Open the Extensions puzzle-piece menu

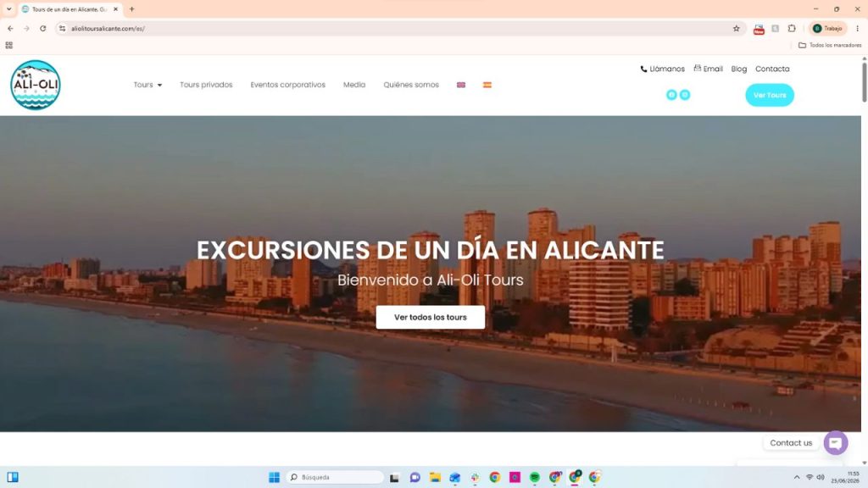[x=793, y=28]
